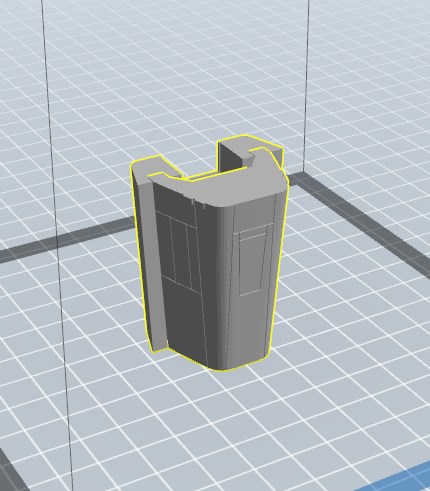Click the rounded vertical corner of the model
The height and width of the screenshot is (491, 430).
(218, 287)
